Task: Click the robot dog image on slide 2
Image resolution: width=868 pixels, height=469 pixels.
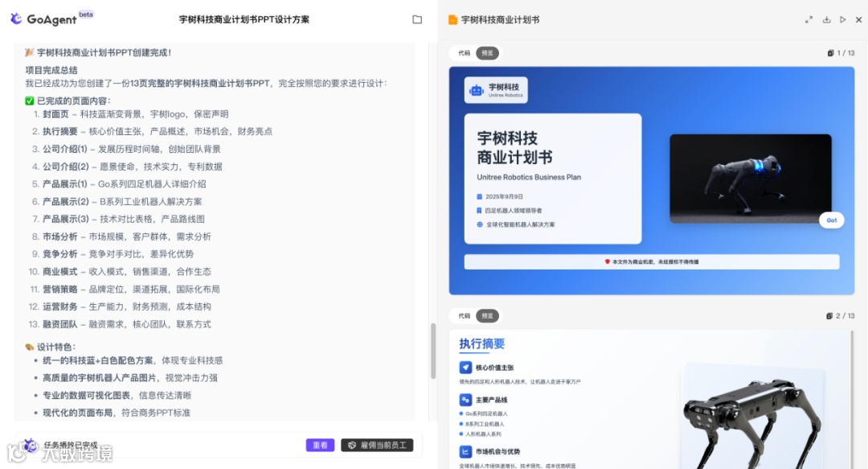Action: (753, 417)
